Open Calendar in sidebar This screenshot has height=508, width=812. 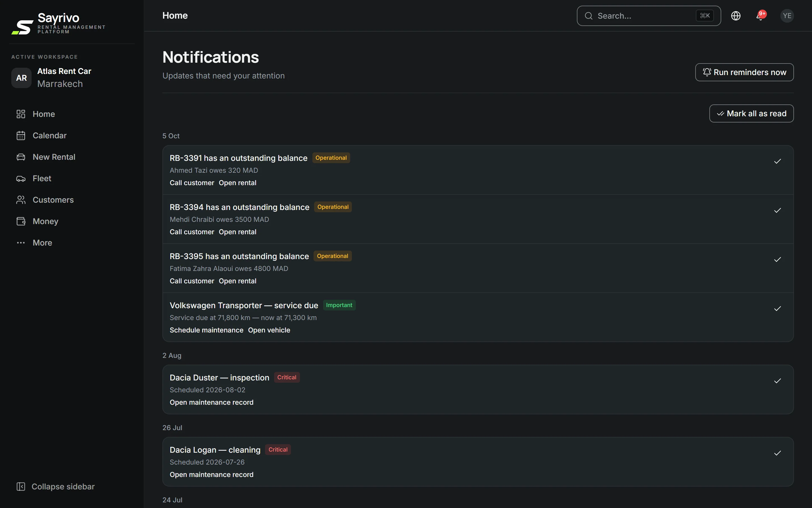pos(72,135)
